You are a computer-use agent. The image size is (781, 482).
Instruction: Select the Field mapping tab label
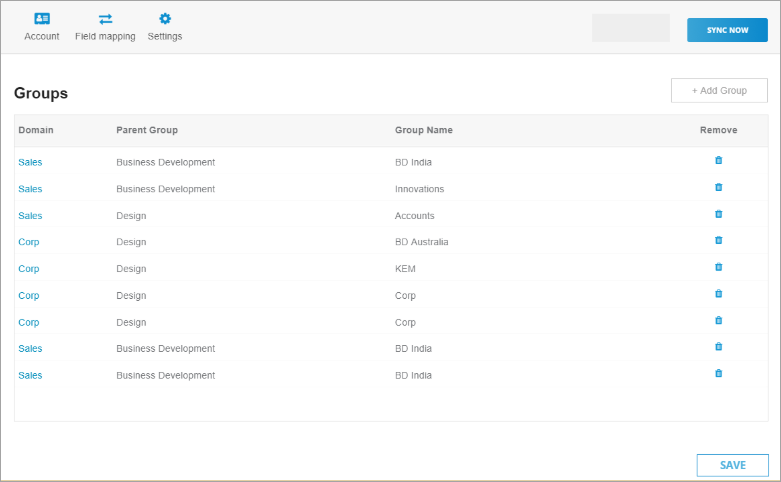tap(105, 36)
